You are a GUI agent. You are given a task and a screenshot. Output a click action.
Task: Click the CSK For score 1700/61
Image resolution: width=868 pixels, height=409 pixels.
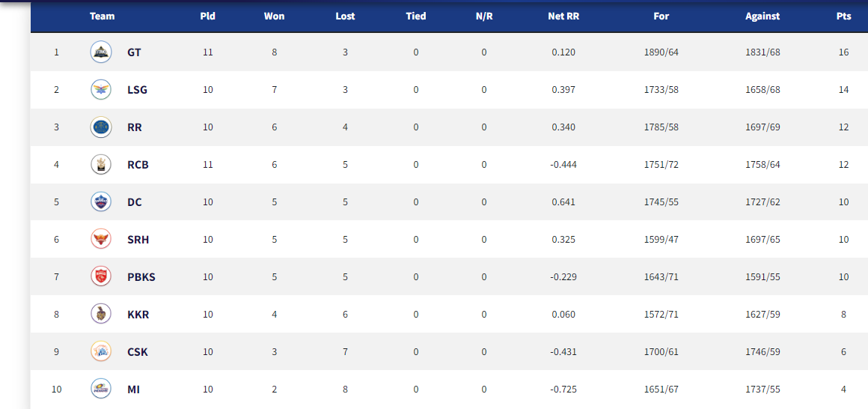coord(661,352)
